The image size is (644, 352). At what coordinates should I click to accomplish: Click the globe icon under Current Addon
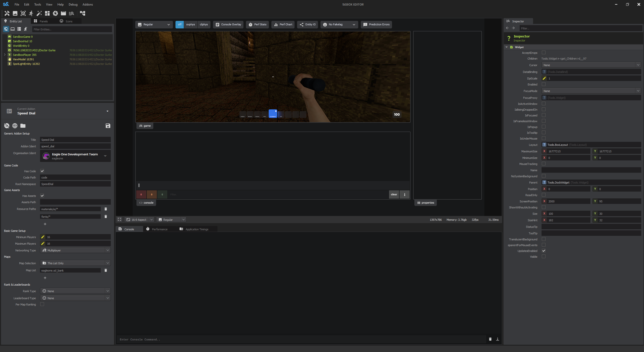pos(14,126)
